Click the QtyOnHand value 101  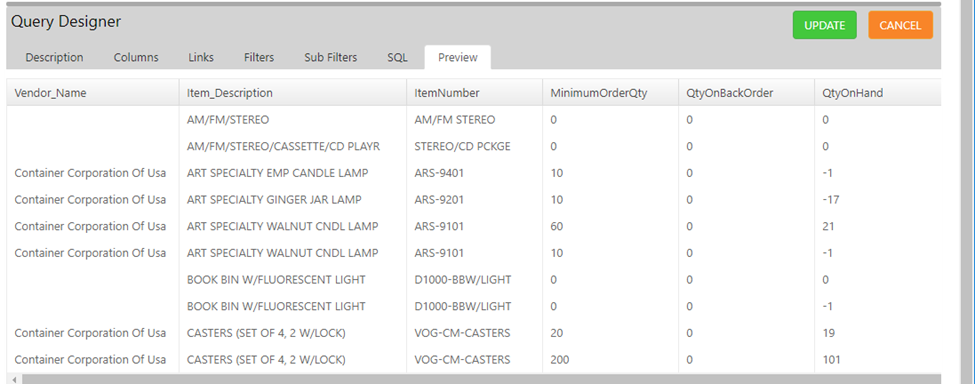[831, 360]
